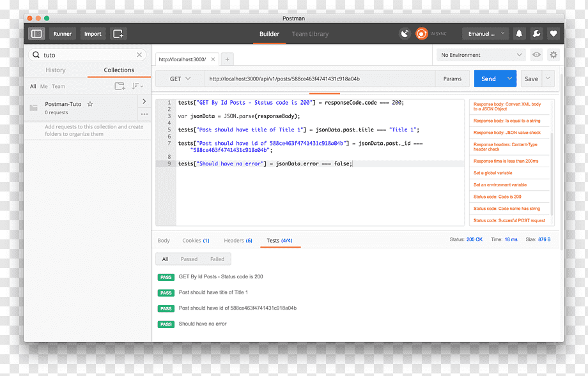Show only Passed tests
Image resolution: width=588 pixels, height=376 pixels.
pos(189,259)
